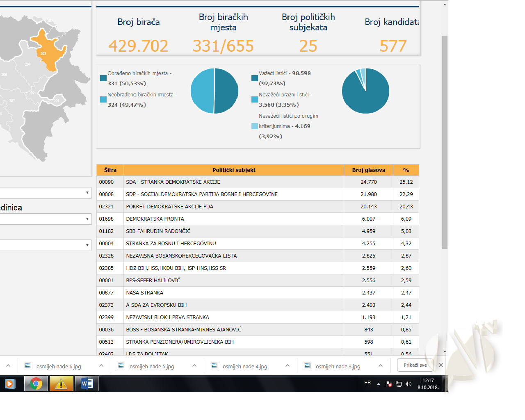The height and width of the screenshot is (420, 525).
Task: Show hidden system tray icons
Action: pyautogui.click(x=379, y=384)
